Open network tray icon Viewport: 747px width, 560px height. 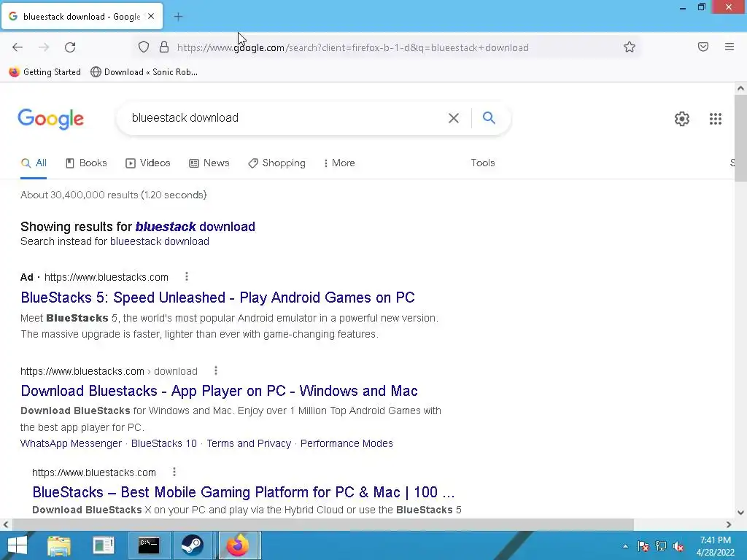coord(661,546)
